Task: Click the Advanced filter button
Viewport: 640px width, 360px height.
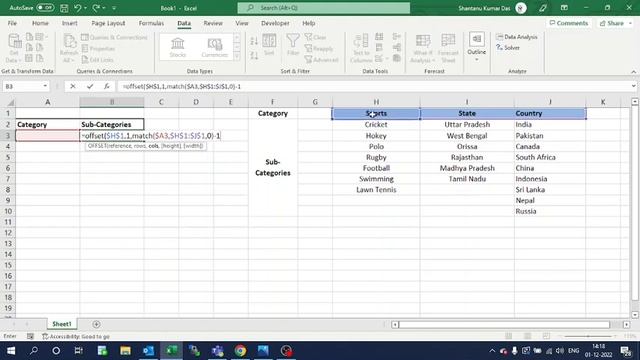Action: [322, 60]
